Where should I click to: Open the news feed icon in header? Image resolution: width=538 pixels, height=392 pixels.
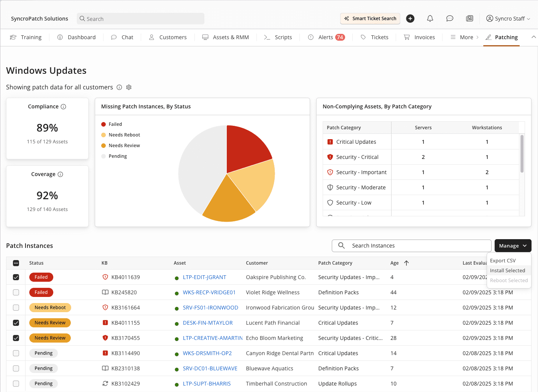tap(470, 18)
